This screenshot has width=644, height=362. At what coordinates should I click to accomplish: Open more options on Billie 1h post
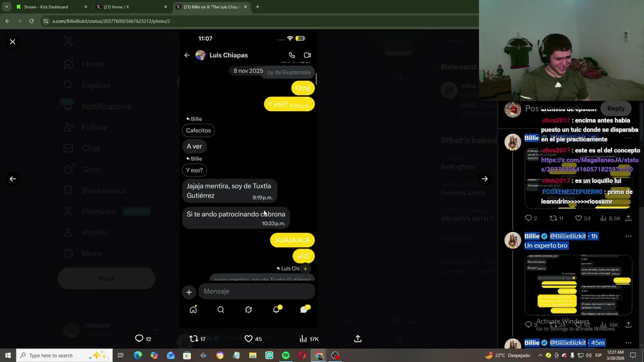coord(628,236)
